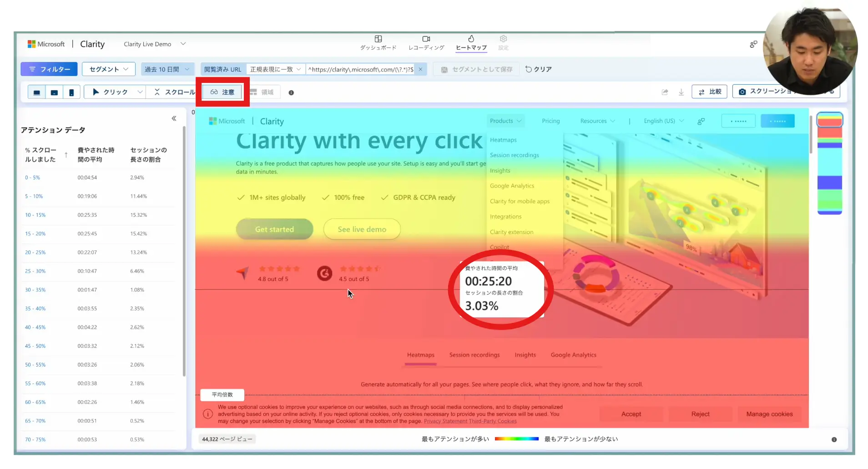Image resolution: width=868 pixels, height=469 pixels.
Task: Open the レコーディング tab
Action: [426, 43]
